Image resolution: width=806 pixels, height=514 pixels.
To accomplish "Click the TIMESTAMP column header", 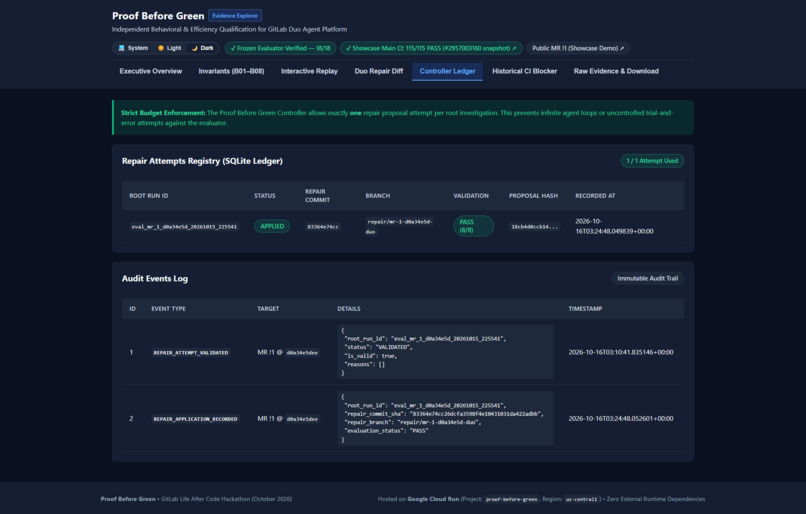I will point(585,309).
